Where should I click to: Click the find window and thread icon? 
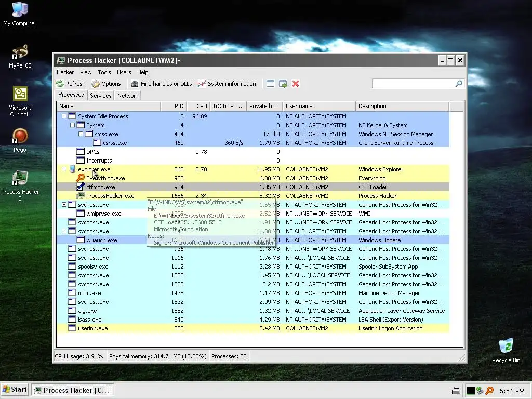tap(283, 84)
